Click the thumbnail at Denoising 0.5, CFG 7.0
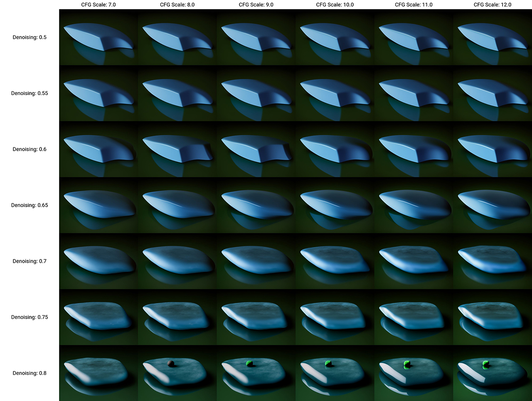 99,37
